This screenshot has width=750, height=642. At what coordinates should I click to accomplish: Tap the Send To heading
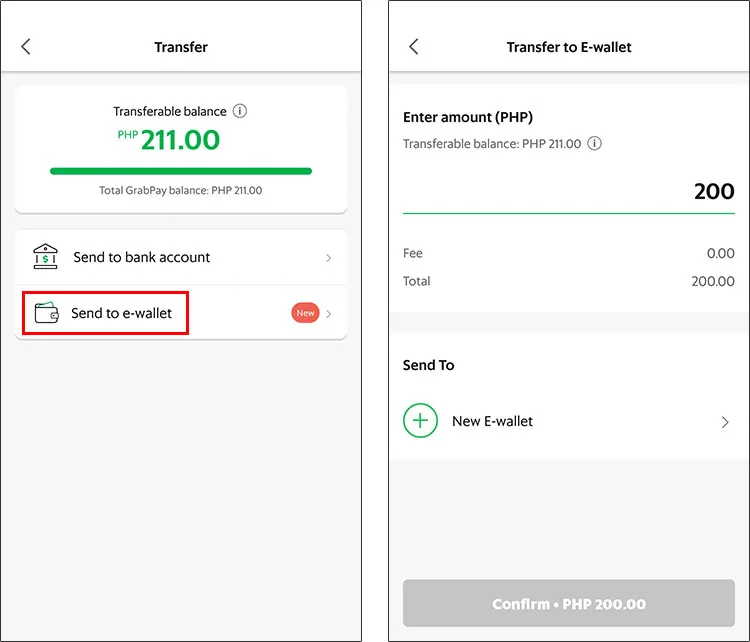click(x=429, y=365)
